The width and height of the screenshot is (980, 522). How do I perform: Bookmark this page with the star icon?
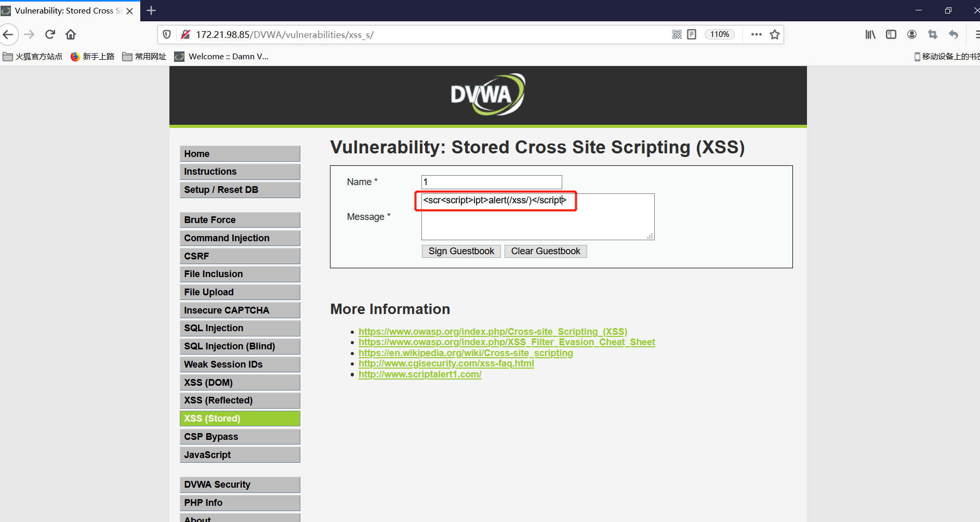point(775,34)
